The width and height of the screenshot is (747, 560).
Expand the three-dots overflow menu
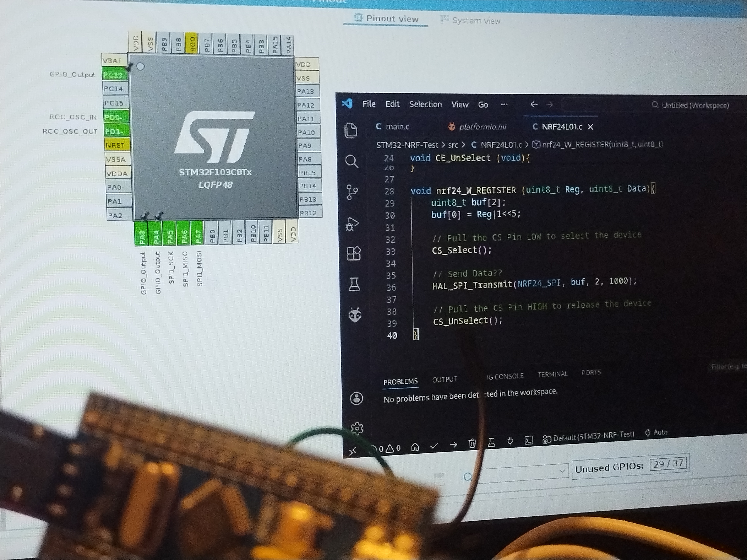click(x=504, y=104)
